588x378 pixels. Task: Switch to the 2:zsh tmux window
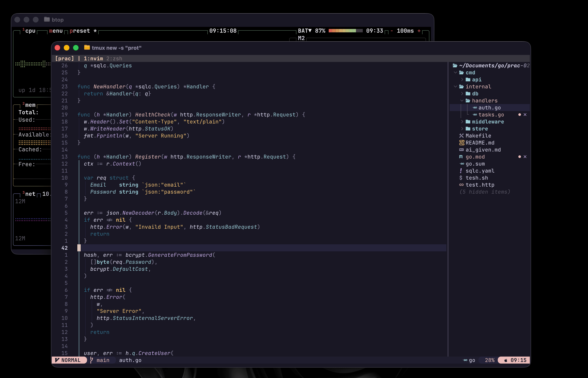[114, 58]
